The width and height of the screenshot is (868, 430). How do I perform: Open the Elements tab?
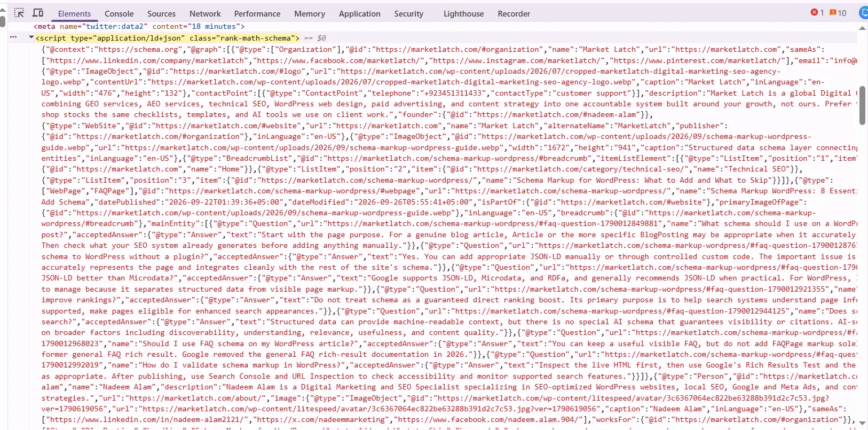click(74, 14)
